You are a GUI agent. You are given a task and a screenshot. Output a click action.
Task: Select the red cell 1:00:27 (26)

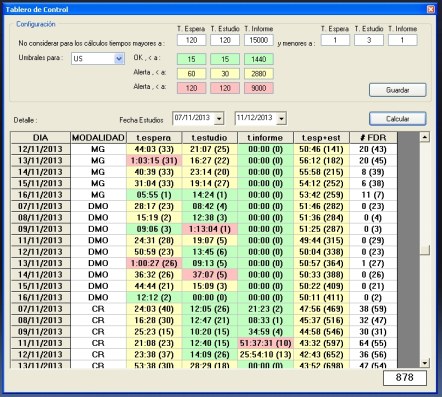pyautogui.click(x=154, y=263)
